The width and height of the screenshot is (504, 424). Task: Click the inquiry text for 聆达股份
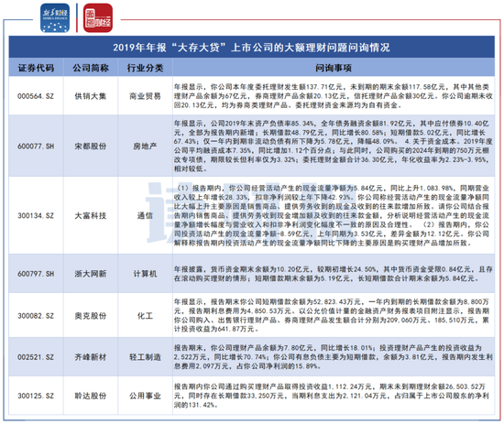click(x=332, y=396)
